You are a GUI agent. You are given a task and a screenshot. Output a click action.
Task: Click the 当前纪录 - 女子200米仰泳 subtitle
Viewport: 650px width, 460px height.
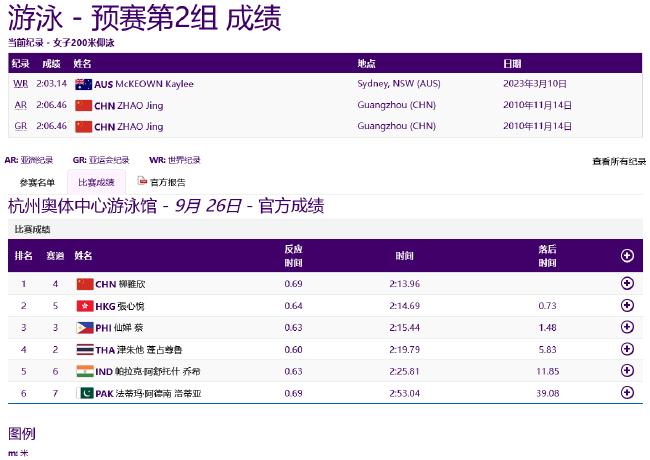tap(61, 43)
